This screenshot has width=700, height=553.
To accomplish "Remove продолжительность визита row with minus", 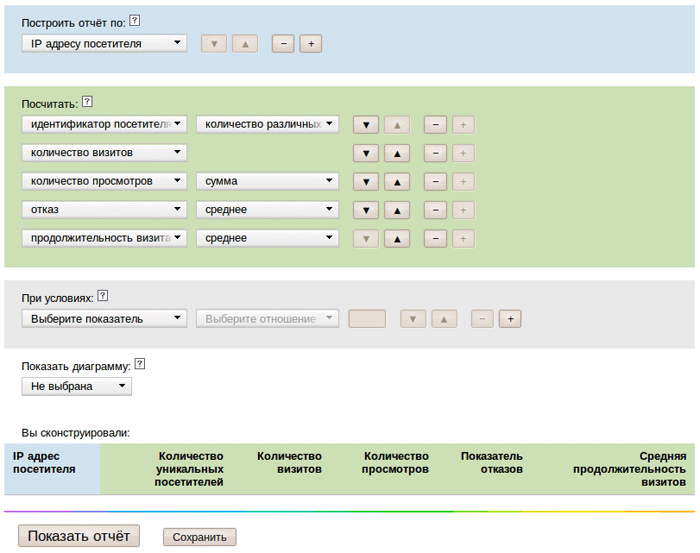I will (435, 239).
